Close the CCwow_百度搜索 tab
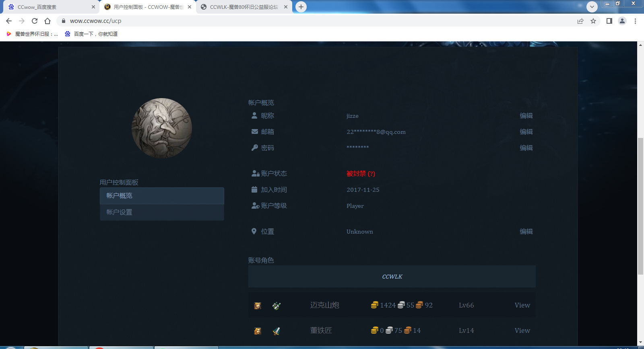 pyautogui.click(x=93, y=7)
